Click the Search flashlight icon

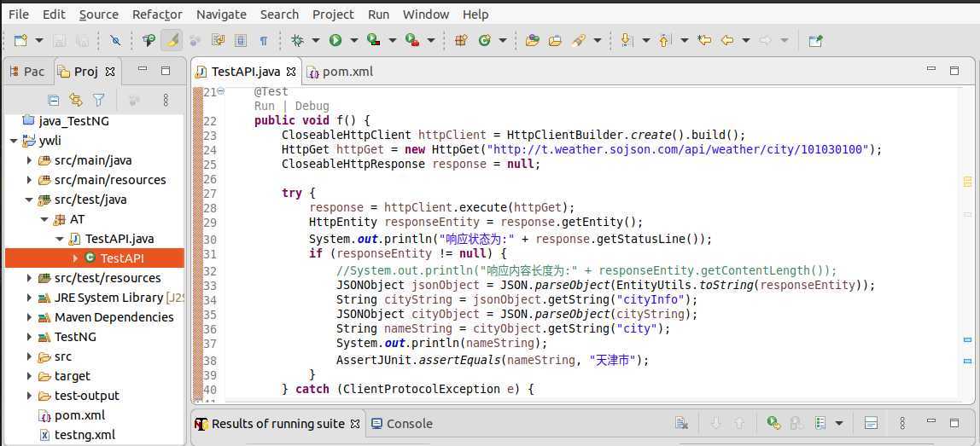click(579, 41)
